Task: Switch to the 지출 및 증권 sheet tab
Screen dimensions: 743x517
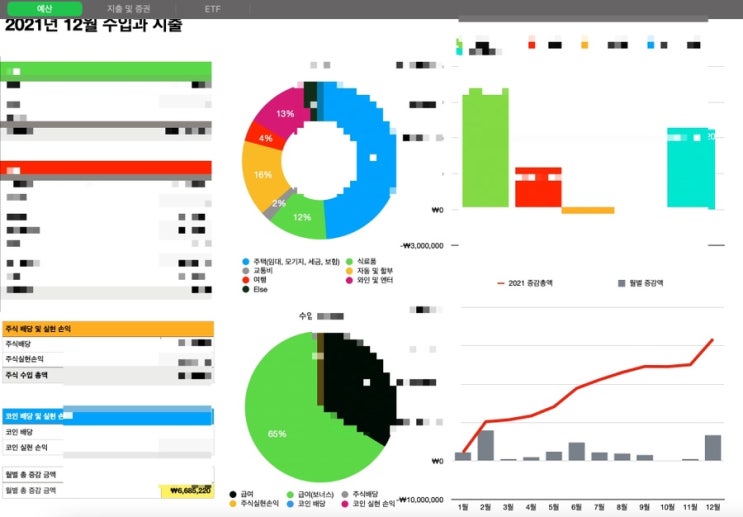Action: point(128,9)
